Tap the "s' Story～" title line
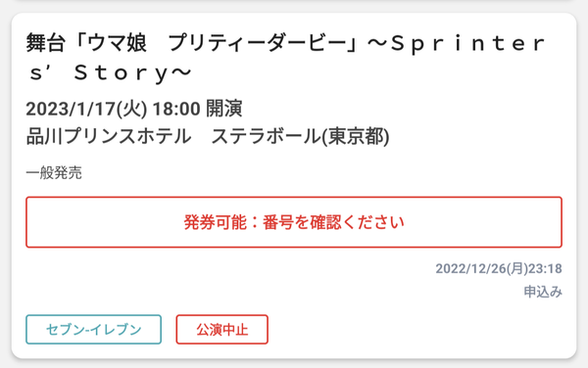Viewport: 588px width, 368px height. pos(110,72)
